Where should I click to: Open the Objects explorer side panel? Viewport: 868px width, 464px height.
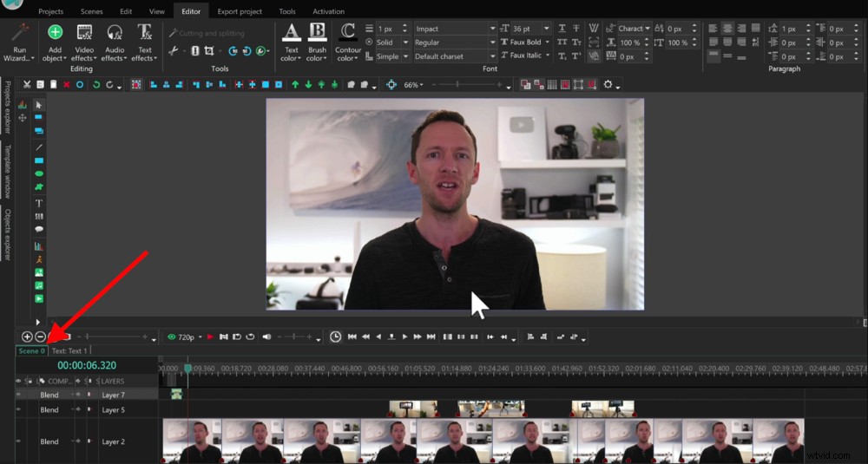[7, 234]
